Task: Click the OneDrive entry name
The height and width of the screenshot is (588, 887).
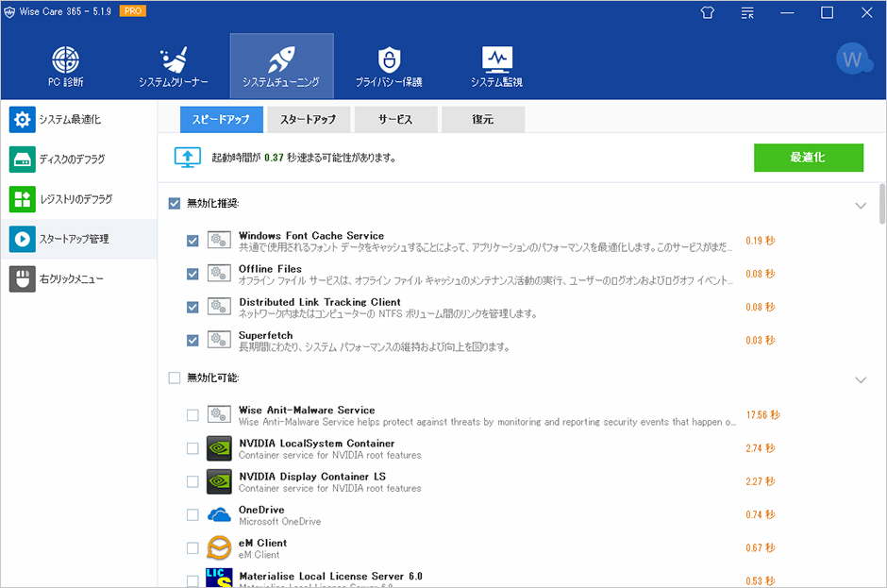Action: click(x=261, y=510)
